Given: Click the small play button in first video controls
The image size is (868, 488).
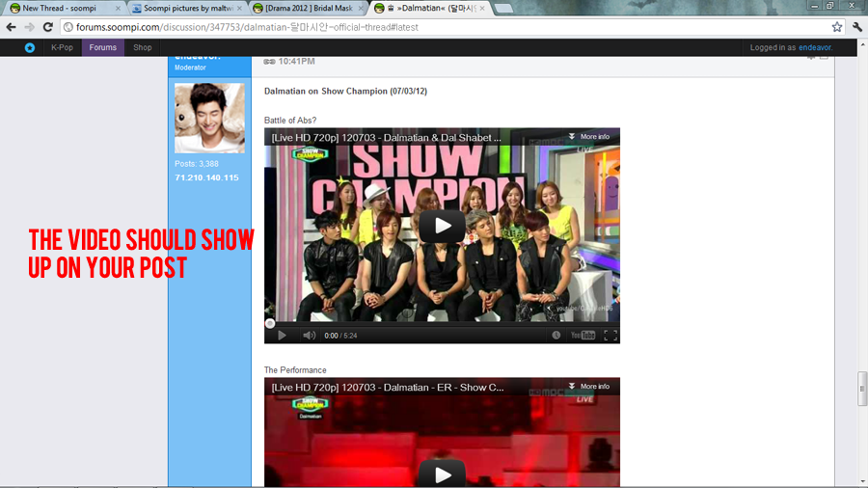Looking at the screenshot, I should click(x=282, y=336).
